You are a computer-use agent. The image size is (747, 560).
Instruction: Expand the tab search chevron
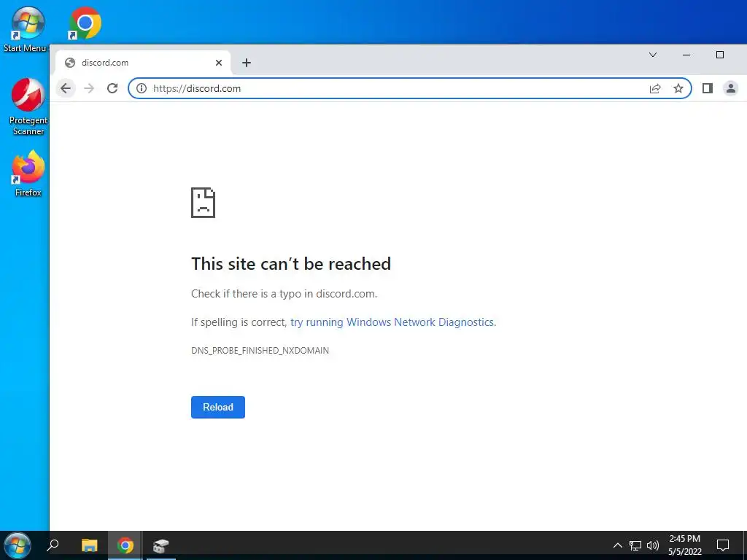[653, 55]
